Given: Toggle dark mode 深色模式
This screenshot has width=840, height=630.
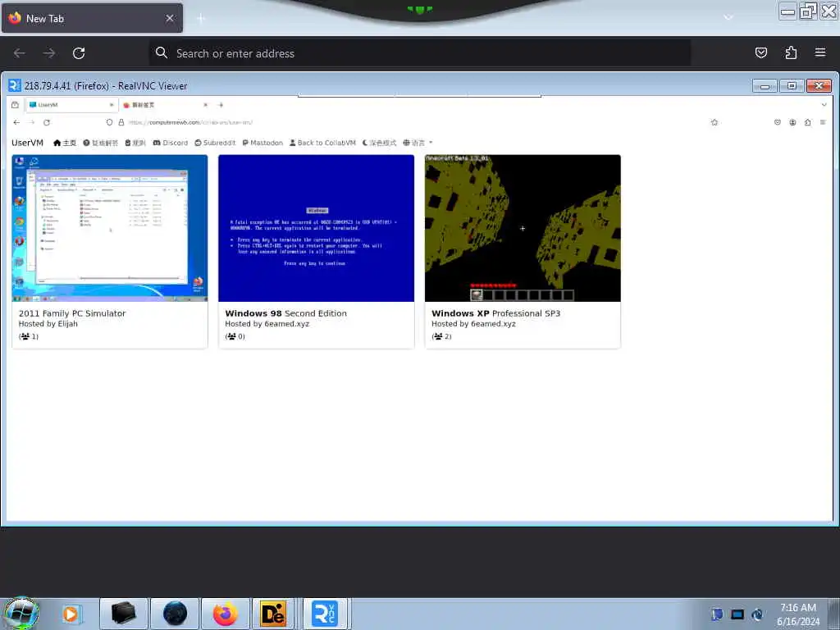Looking at the screenshot, I should pos(379,143).
